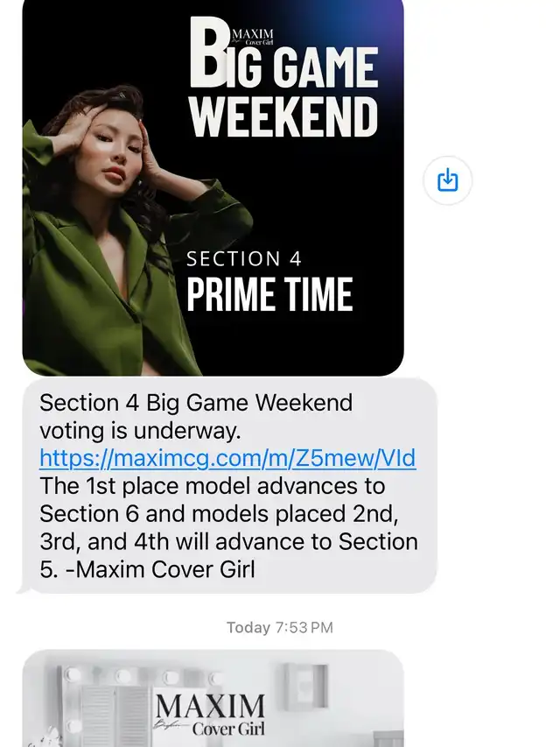
Task: Tap the 'Section 6 and models placed 2nd' line
Action: (x=219, y=513)
